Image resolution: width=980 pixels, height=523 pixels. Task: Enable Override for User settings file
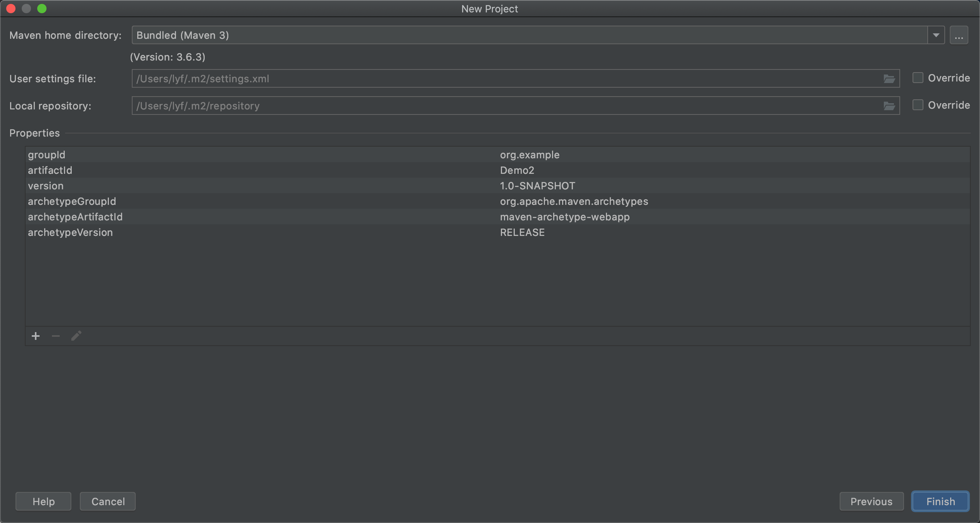918,78
